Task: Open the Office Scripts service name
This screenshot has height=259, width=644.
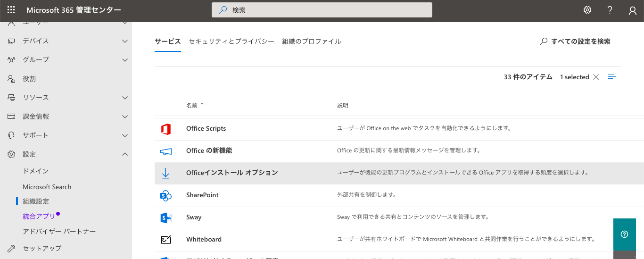Action: [206, 128]
